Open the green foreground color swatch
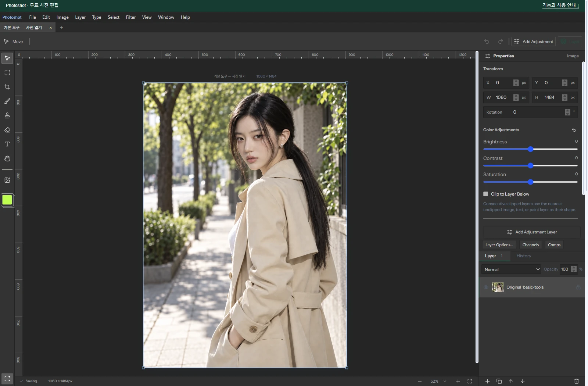Screen dimensions: 588x386 (x=7, y=200)
